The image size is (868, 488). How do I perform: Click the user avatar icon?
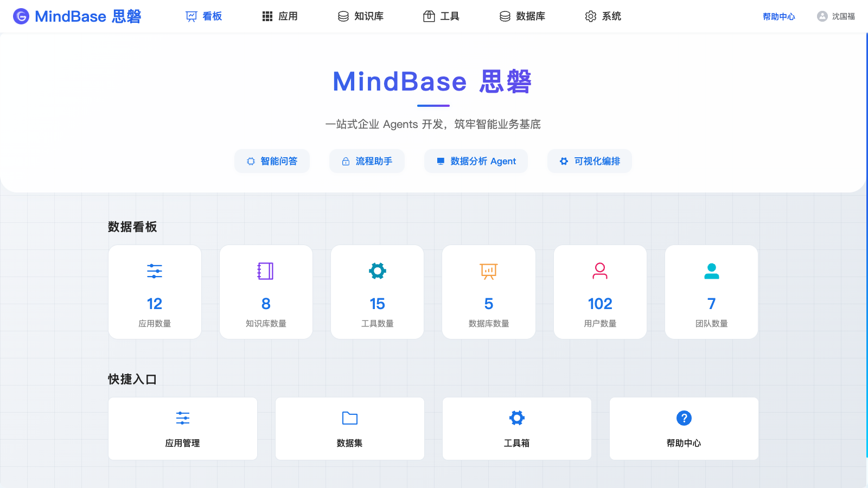(x=822, y=16)
